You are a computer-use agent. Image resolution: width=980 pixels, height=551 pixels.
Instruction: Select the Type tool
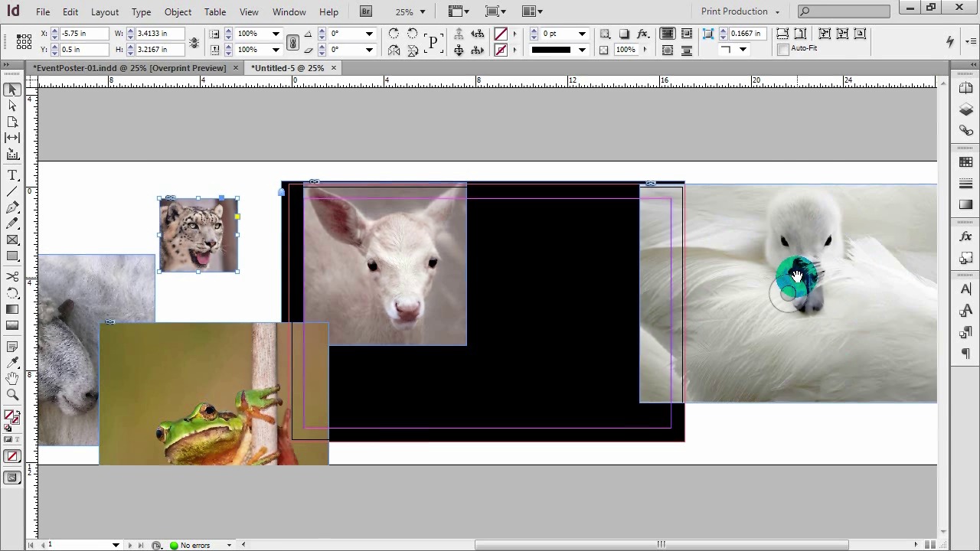[12, 175]
